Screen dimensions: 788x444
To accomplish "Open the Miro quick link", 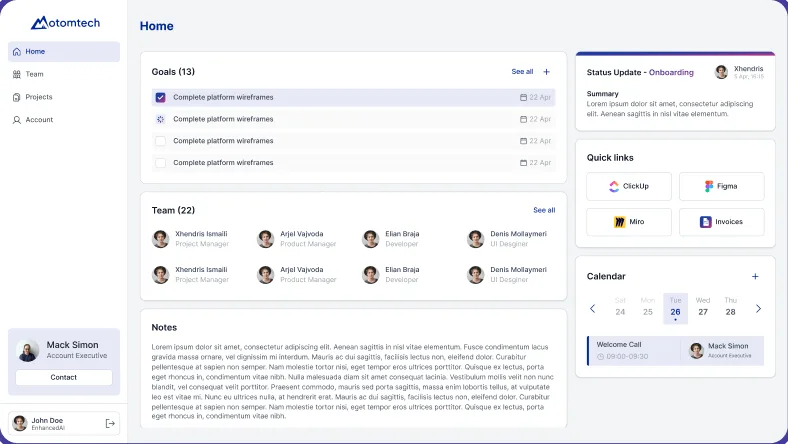I will (x=628, y=222).
